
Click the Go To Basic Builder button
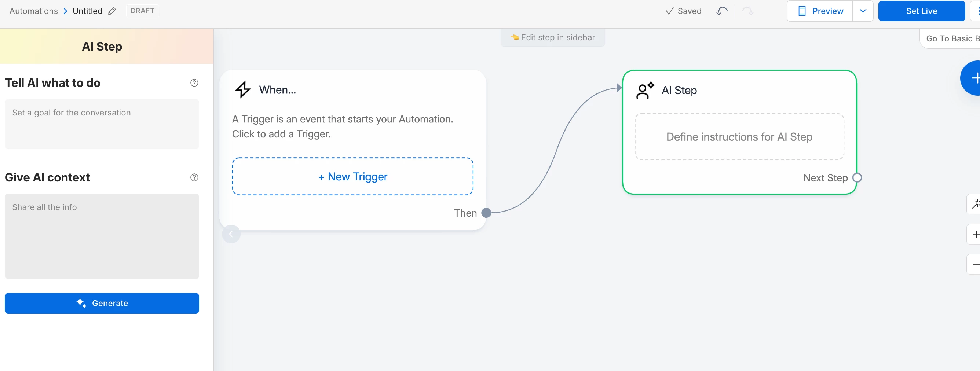[x=951, y=38]
